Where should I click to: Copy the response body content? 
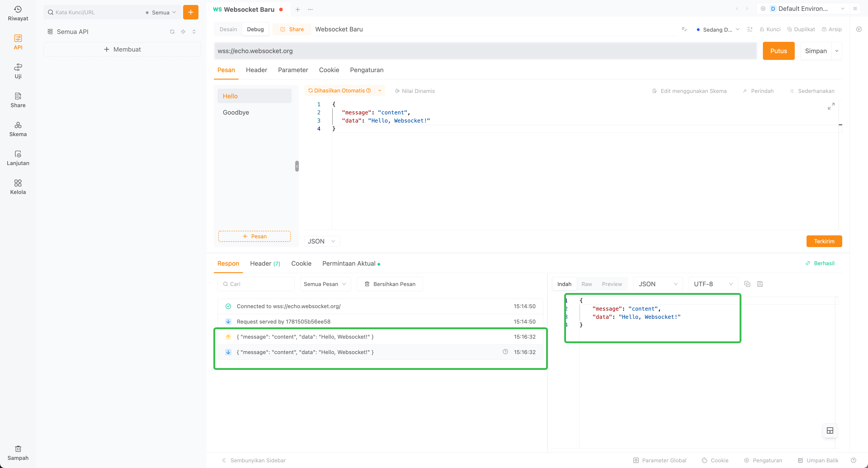[x=747, y=284]
